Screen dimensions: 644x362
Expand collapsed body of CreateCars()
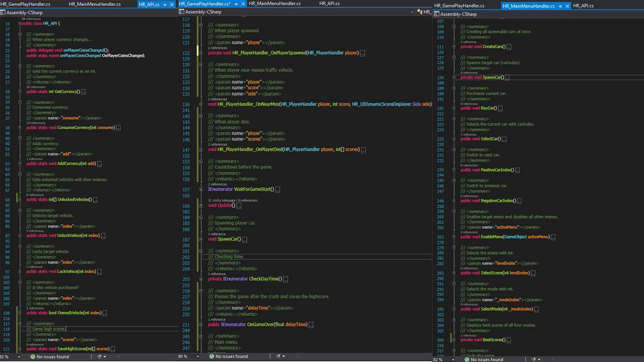point(508,47)
